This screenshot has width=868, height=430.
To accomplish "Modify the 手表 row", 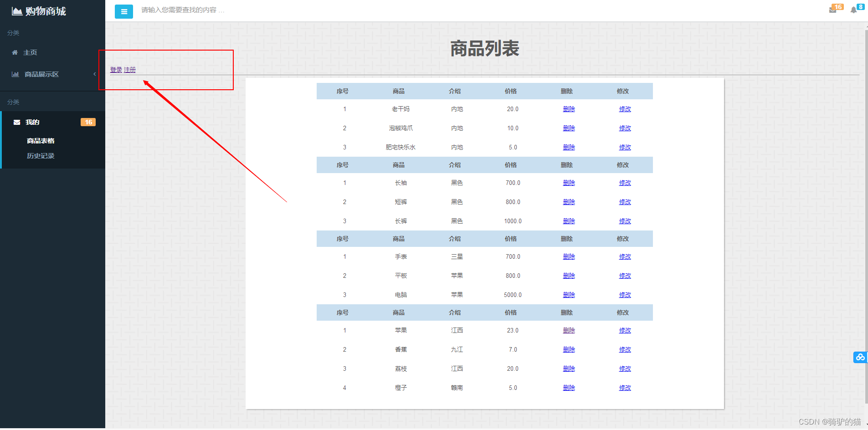I will [x=625, y=256].
